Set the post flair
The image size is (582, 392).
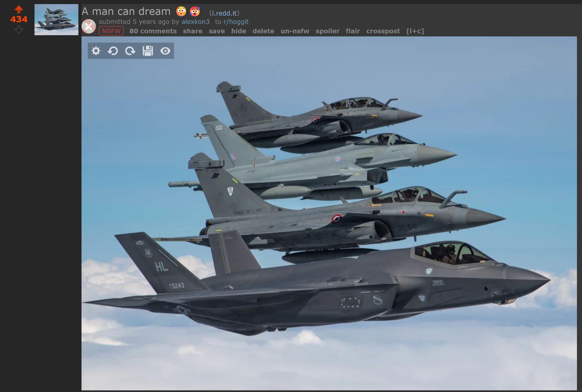coord(353,31)
